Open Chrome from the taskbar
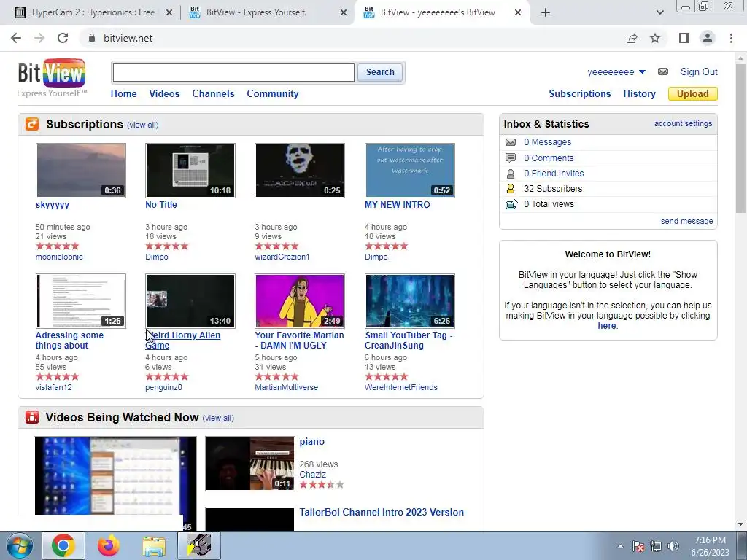747x560 pixels. pos(63,545)
